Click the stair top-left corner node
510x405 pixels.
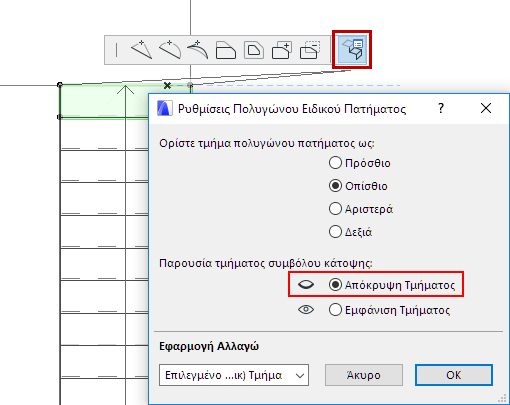click(60, 85)
